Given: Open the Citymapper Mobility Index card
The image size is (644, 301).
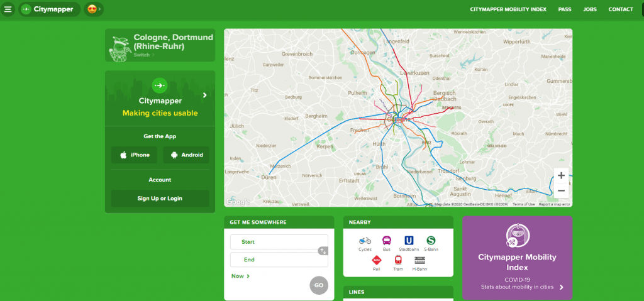Looking at the screenshot, I should (517, 258).
